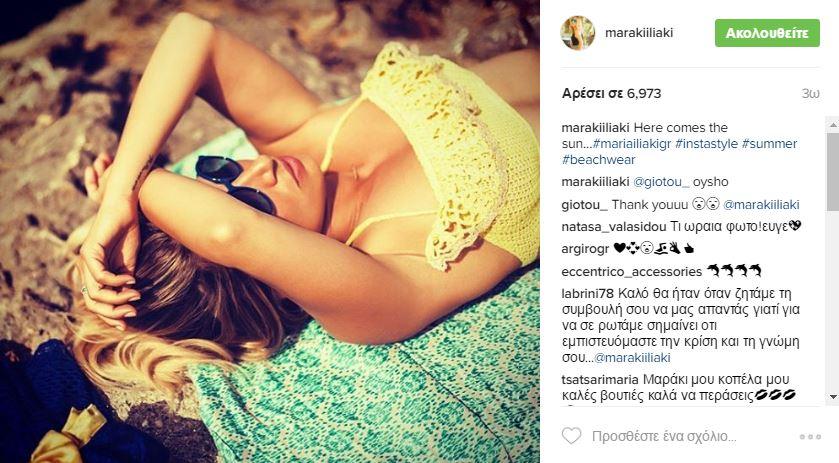Open the #instastyle hashtag
839x463 pixels.
tap(706, 144)
